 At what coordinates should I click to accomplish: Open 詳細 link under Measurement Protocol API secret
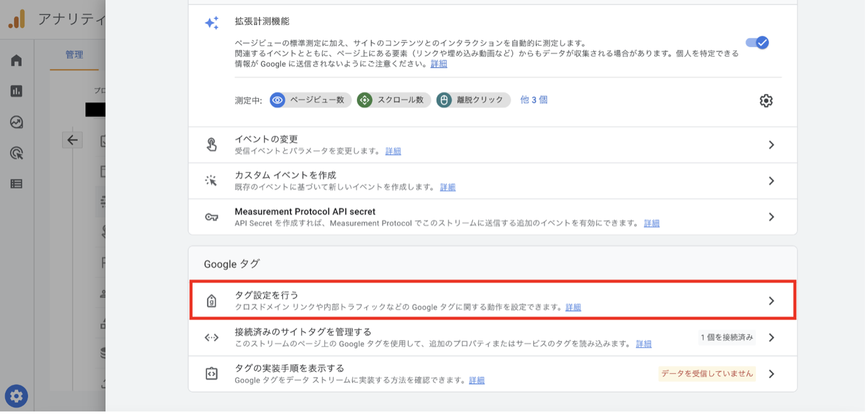click(652, 223)
